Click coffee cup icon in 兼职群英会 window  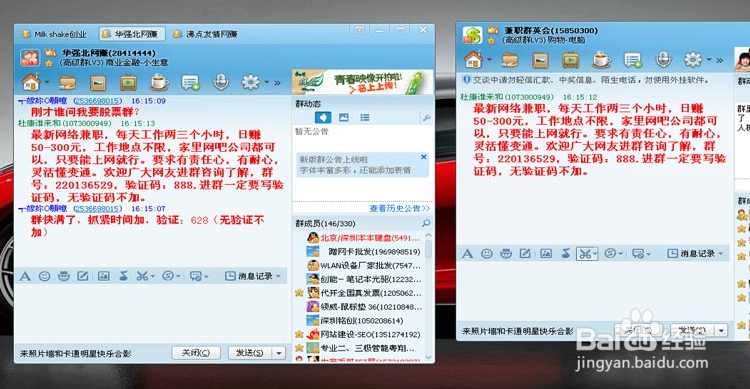click(601, 60)
